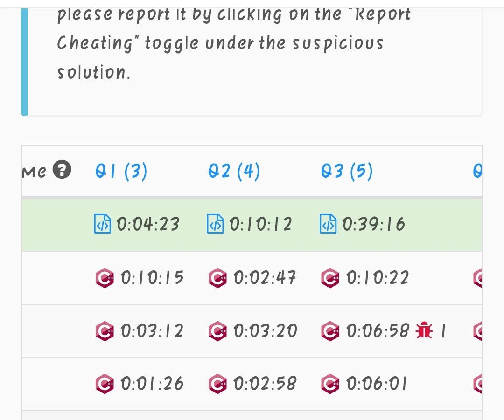Image resolution: width=504 pixels, height=420 pixels.
Task: Select the green highlighted ranking row
Action: pos(252,224)
